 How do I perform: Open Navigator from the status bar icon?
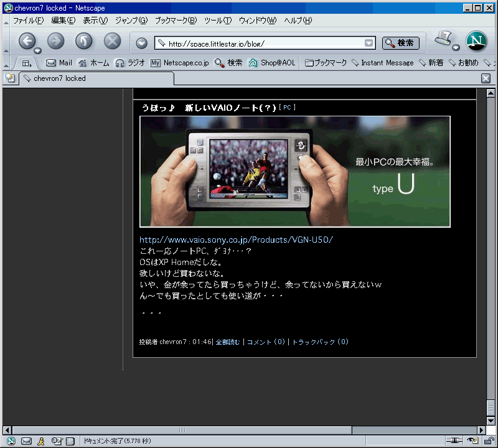11,441
